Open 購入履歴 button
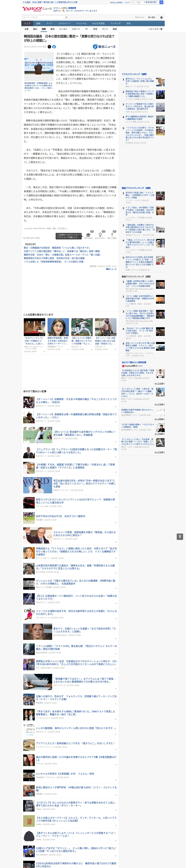Screen dimensions: 186x868 (152, 18)
